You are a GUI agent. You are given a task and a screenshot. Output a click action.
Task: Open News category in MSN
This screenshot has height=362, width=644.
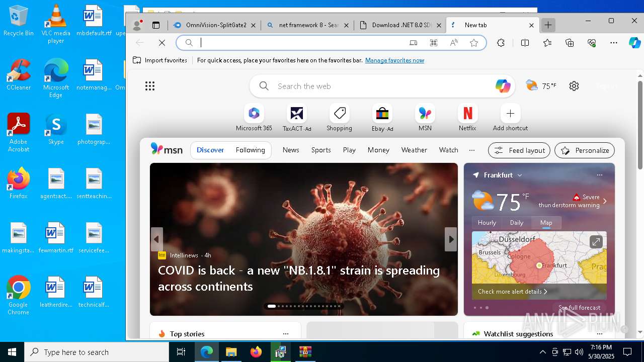(291, 150)
